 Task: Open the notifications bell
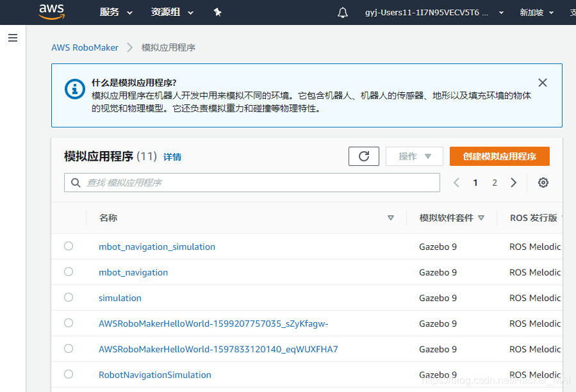pos(342,13)
